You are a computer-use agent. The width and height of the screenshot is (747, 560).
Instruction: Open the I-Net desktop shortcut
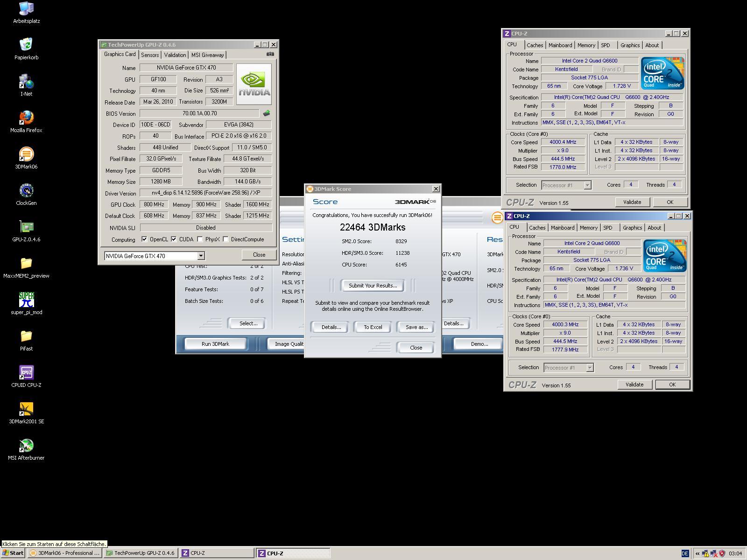[26, 85]
